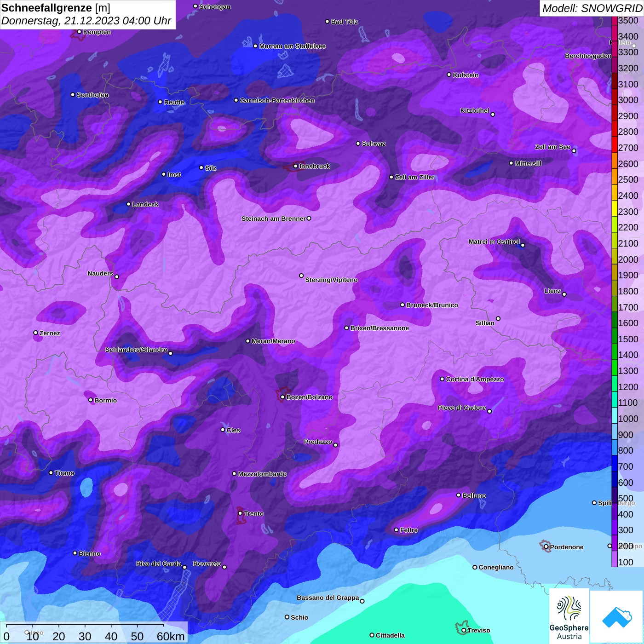Click the Garmisch-Partenkirchen label
The image size is (644, 644).
[277, 100]
